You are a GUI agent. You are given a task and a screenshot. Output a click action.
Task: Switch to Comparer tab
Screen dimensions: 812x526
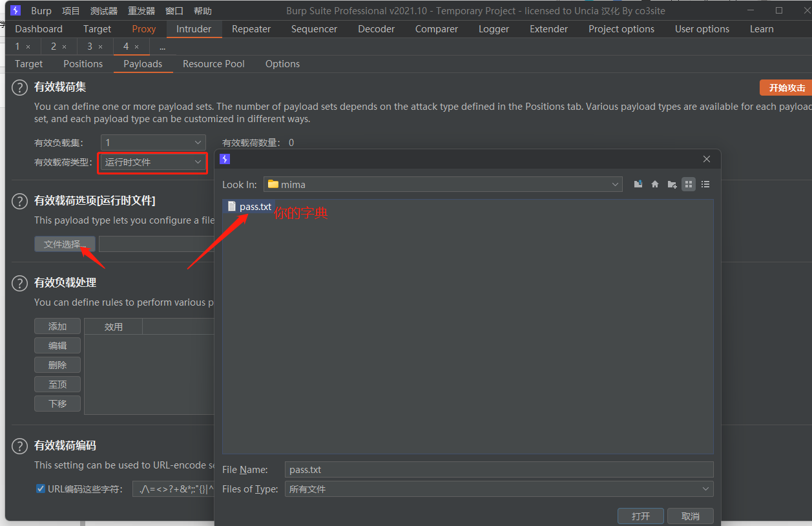(x=437, y=29)
